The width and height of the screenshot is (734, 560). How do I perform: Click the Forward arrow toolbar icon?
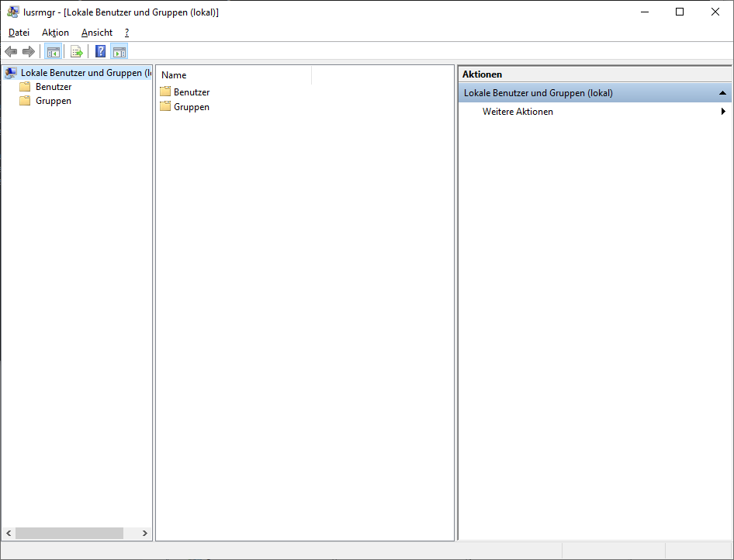point(29,51)
